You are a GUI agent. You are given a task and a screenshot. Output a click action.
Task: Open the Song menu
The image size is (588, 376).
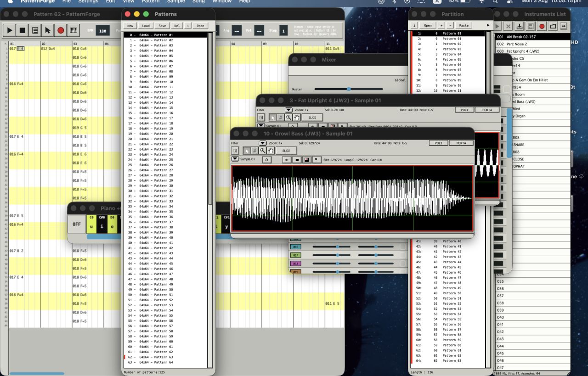(x=198, y=1)
